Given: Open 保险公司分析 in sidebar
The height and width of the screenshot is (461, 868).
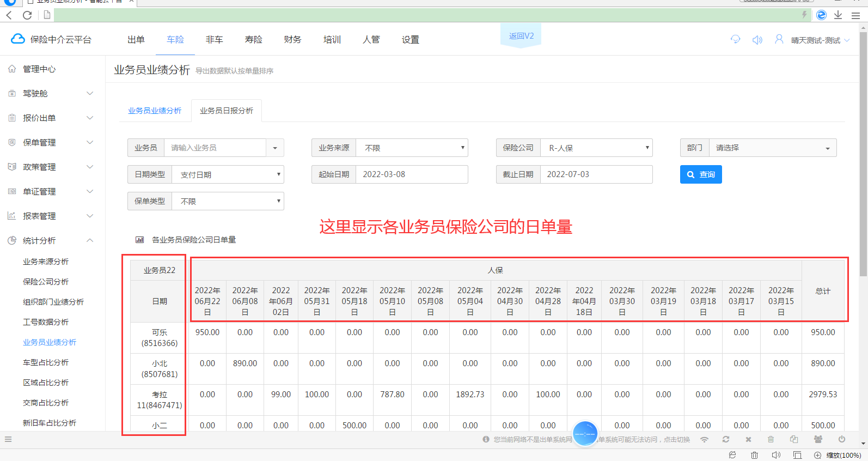Looking at the screenshot, I should point(46,282).
